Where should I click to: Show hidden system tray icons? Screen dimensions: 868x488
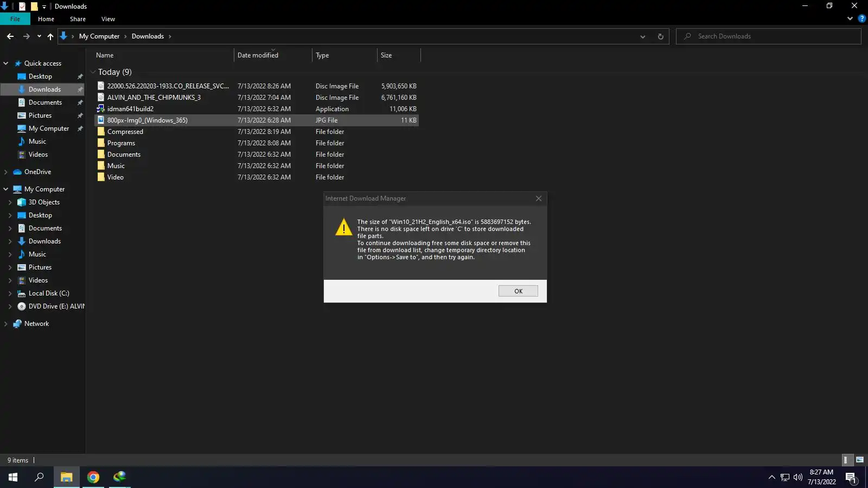tap(771, 477)
